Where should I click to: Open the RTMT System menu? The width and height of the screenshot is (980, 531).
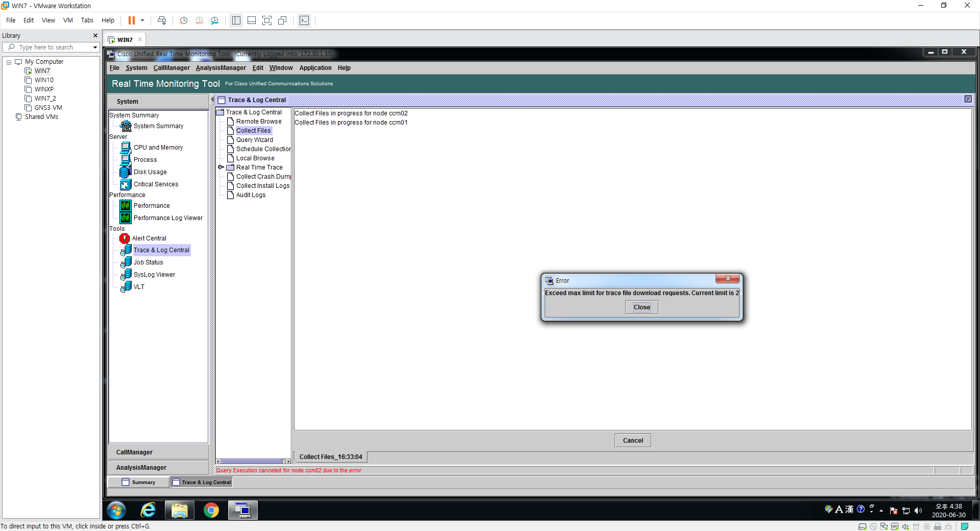pos(136,68)
